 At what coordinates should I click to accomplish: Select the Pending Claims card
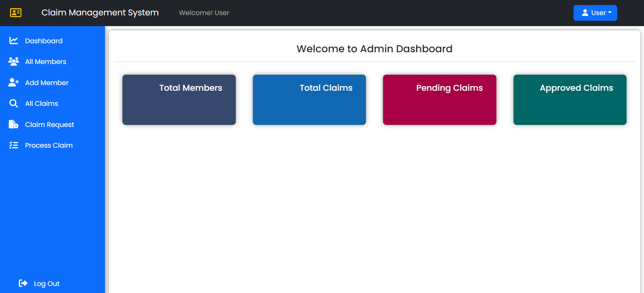439,100
